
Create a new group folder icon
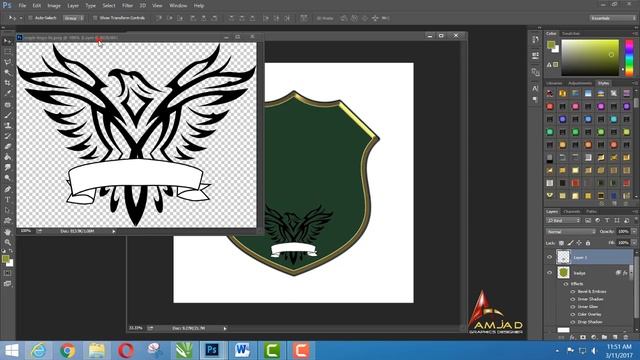pyautogui.click(x=604, y=337)
